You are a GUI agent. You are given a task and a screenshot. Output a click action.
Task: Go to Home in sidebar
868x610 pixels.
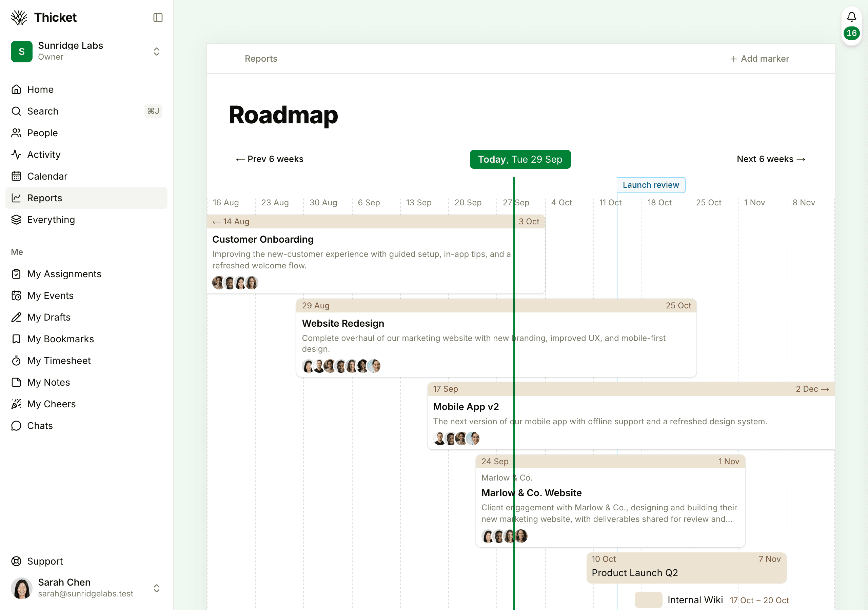pyautogui.click(x=86, y=89)
